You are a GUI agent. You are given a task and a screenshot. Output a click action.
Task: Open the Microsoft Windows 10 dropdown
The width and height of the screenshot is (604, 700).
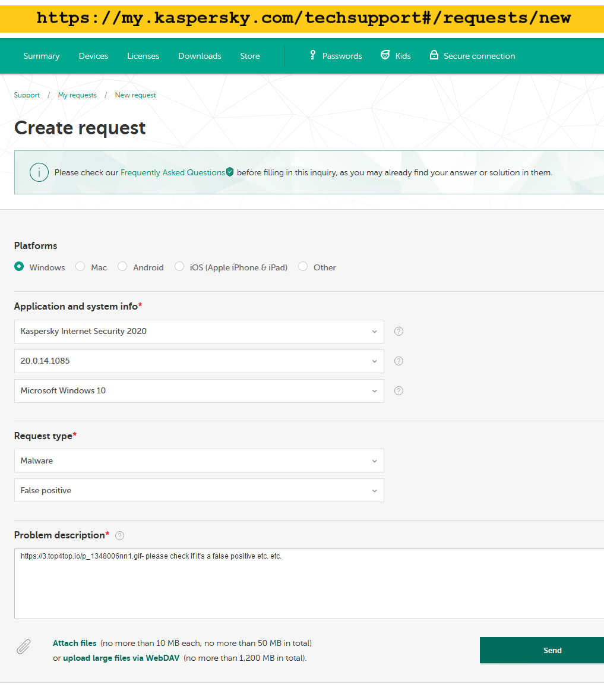coord(199,390)
